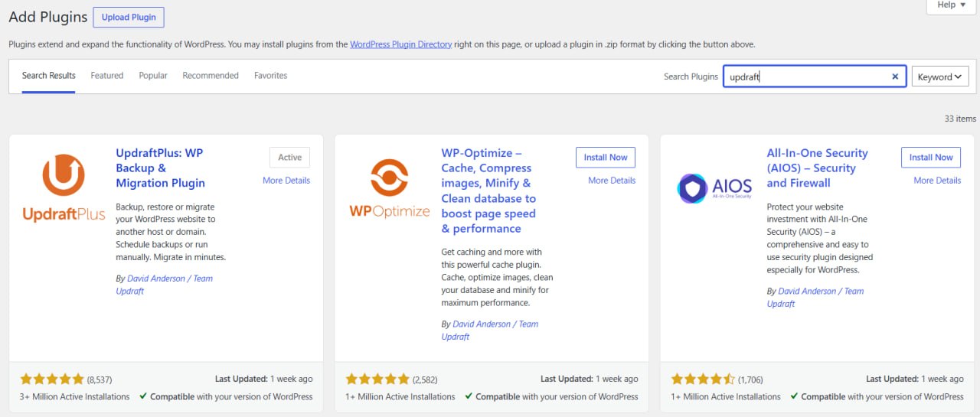Switch to the Popular tab

tap(153, 76)
